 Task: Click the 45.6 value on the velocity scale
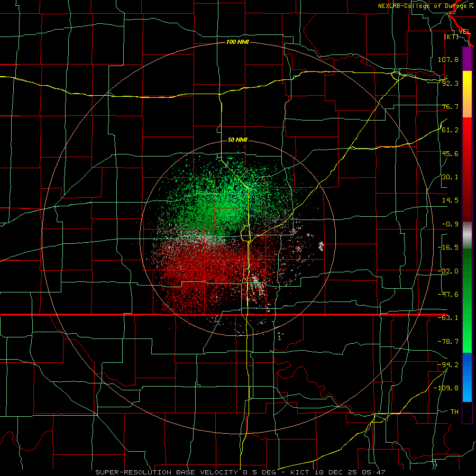[450, 153]
